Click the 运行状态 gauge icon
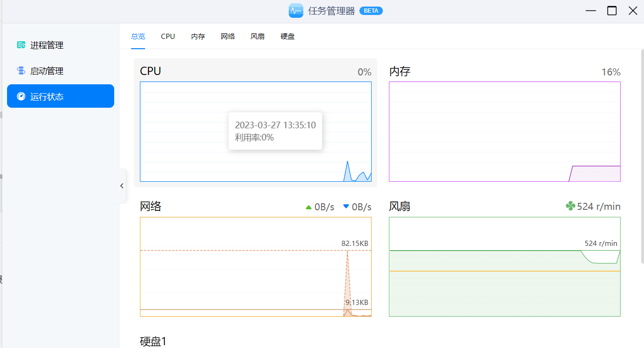This screenshot has height=348, width=644. tap(21, 96)
